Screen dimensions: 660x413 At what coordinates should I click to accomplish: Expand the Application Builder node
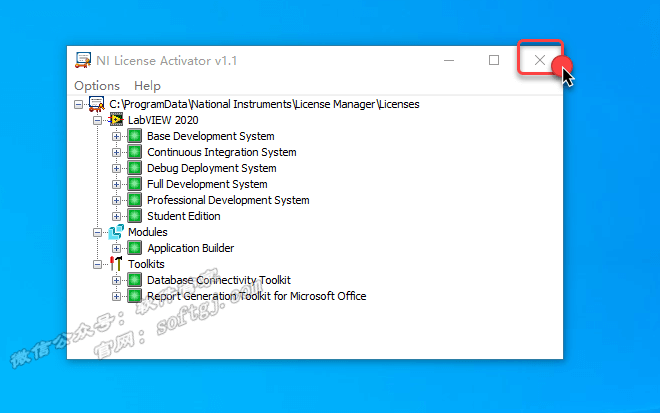[116, 248]
